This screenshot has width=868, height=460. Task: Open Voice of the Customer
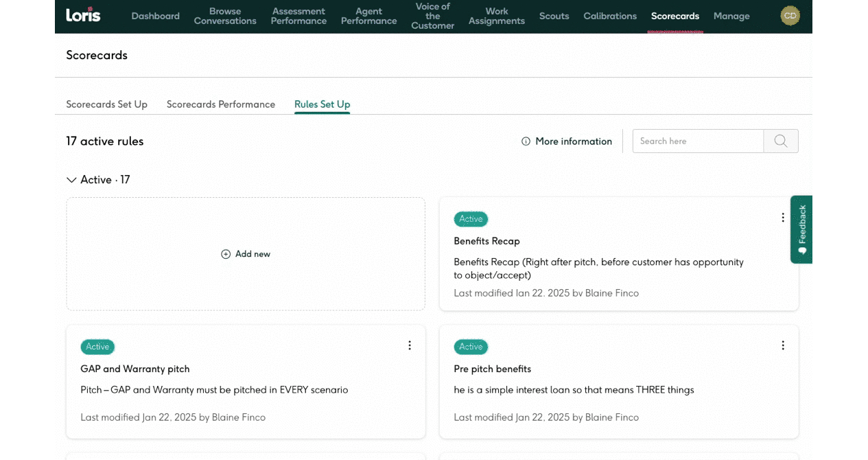tap(433, 16)
